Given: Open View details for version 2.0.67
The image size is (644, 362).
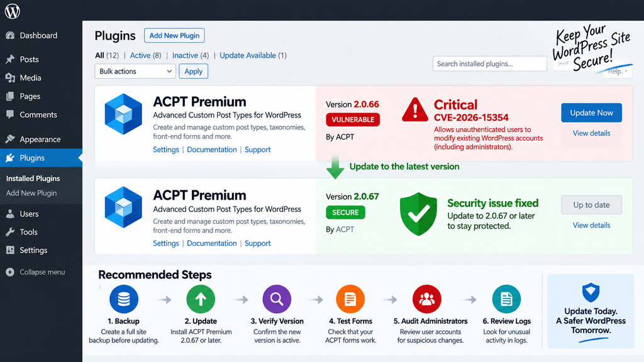Looking at the screenshot, I should [591, 226].
